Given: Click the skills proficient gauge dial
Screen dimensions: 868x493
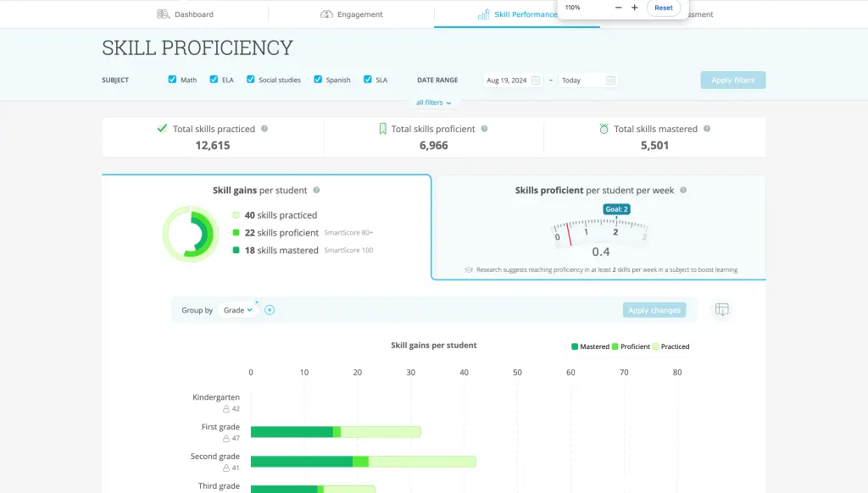Looking at the screenshot, I should pyautogui.click(x=601, y=231).
